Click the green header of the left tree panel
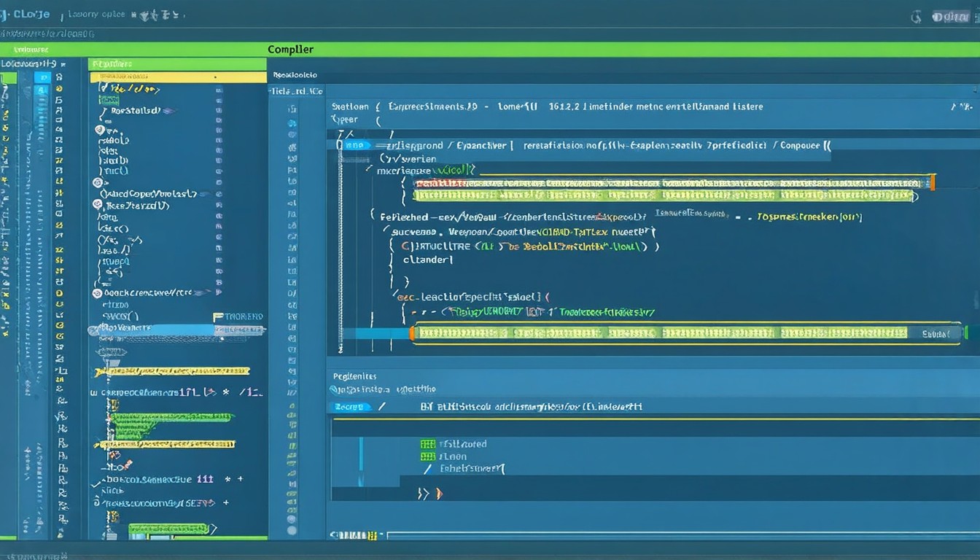Viewport: 980px width, 560px height. (177, 64)
